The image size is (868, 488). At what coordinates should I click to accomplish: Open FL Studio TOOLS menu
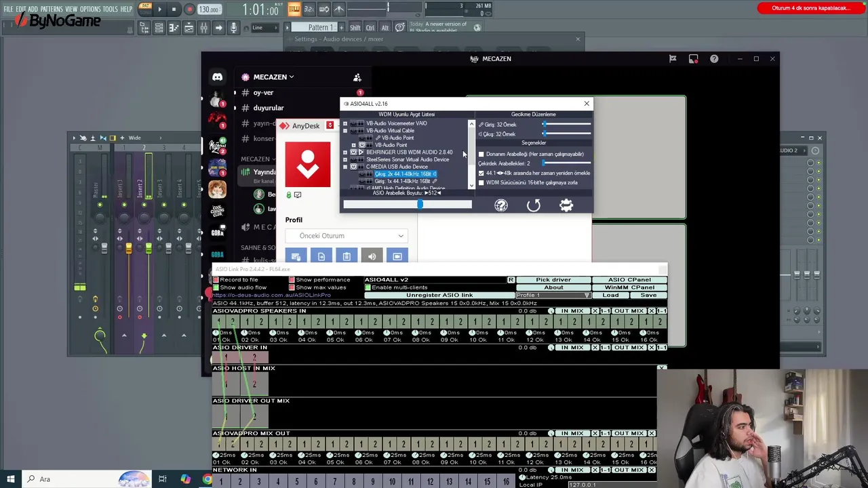click(x=111, y=9)
